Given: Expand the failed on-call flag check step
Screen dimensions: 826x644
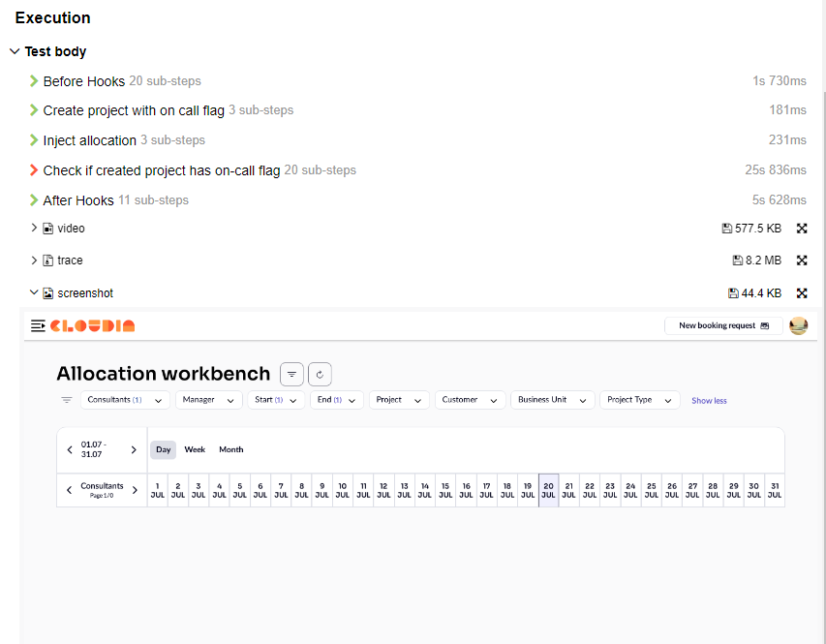Looking at the screenshot, I should [35, 170].
